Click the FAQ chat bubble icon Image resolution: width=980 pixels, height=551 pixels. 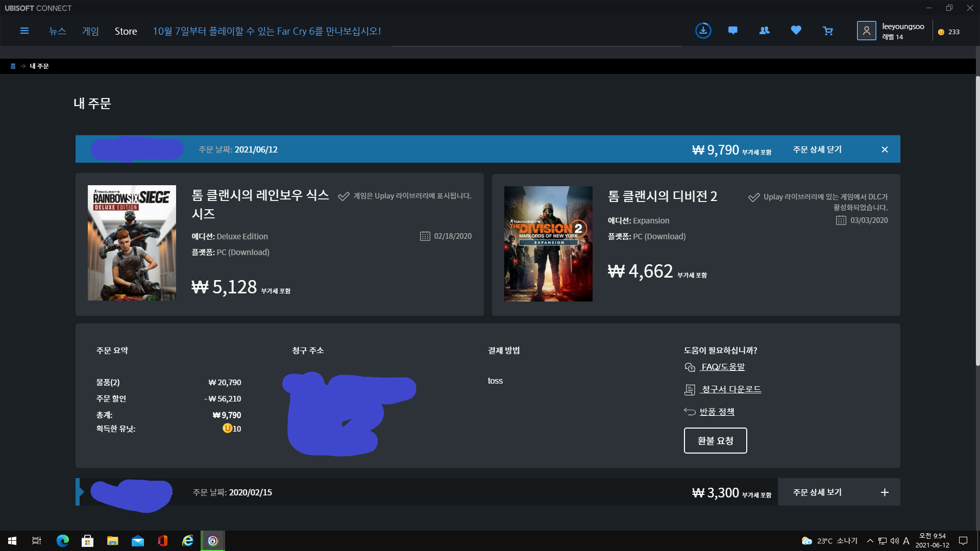click(x=690, y=367)
